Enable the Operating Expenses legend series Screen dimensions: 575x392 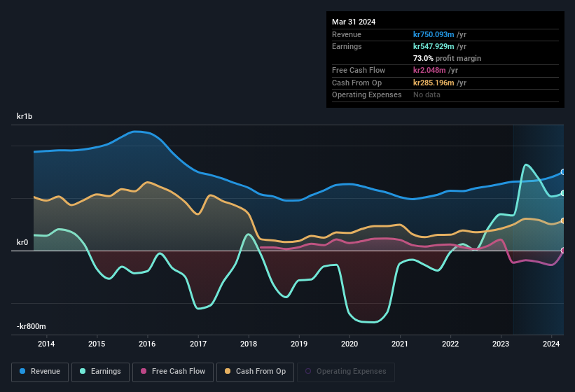tap(346, 372)
